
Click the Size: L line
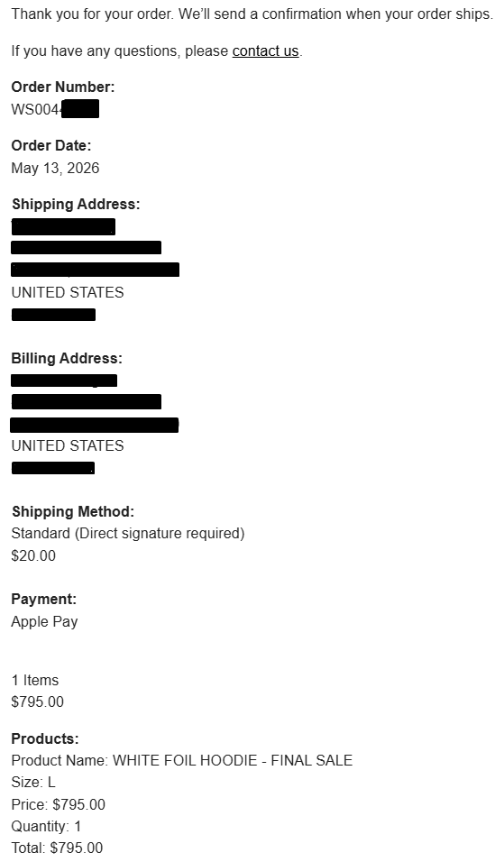(x=33, y=783)
